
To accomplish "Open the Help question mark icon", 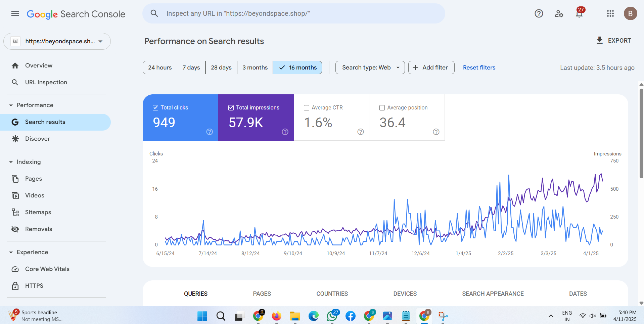I will (539, 13).
